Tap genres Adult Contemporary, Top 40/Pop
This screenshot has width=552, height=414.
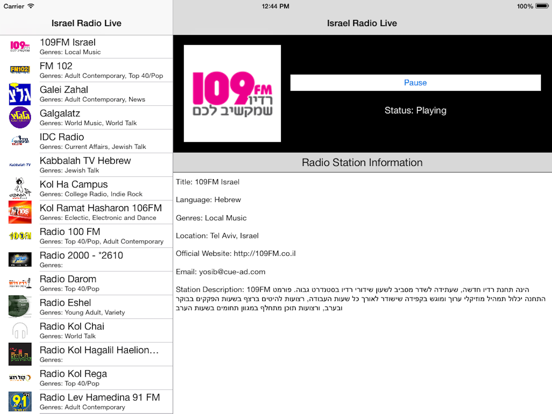coord(101,76)
